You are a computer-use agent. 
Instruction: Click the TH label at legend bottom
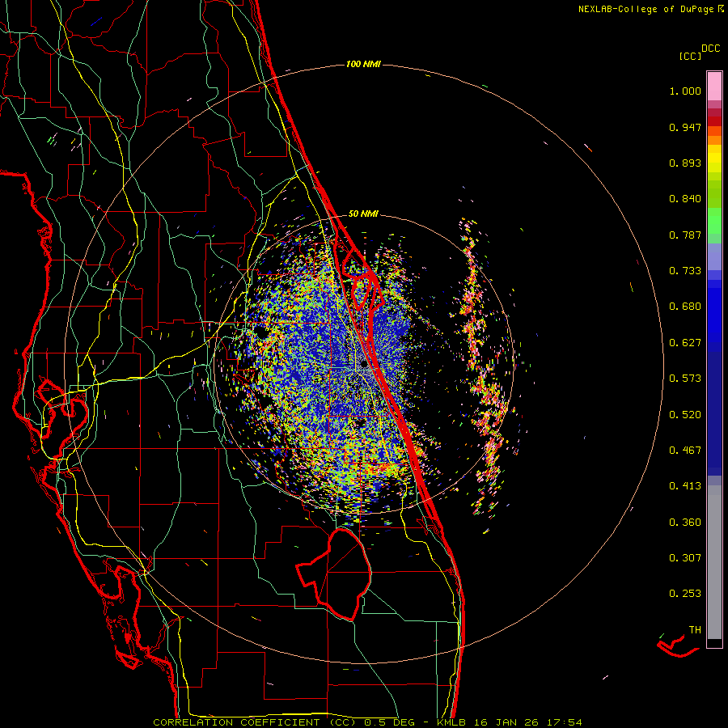coord(695,630)
